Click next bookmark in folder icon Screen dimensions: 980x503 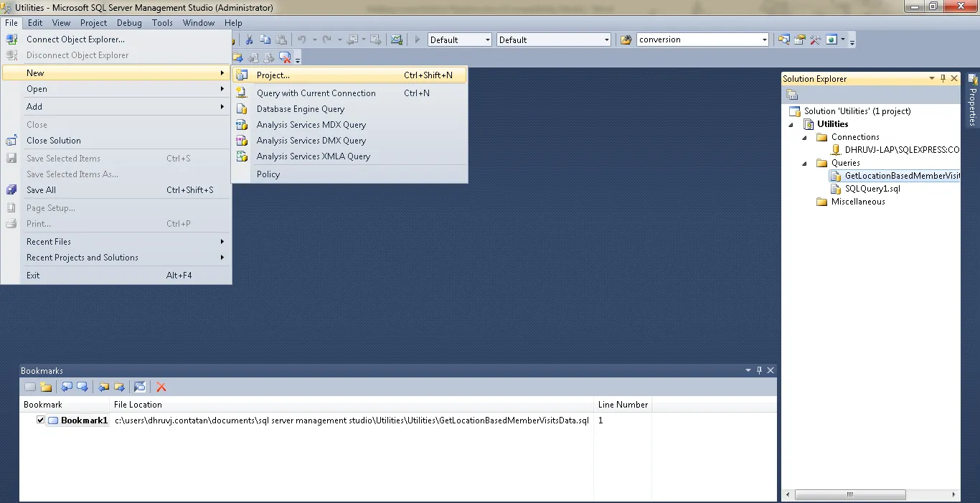click(120, 387)
